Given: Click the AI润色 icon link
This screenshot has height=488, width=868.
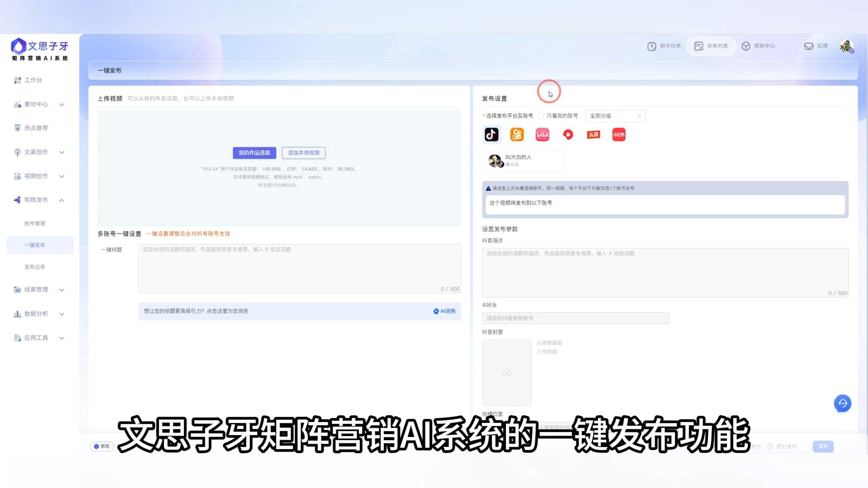Looking at the screenshot, I should pos(444,311).
